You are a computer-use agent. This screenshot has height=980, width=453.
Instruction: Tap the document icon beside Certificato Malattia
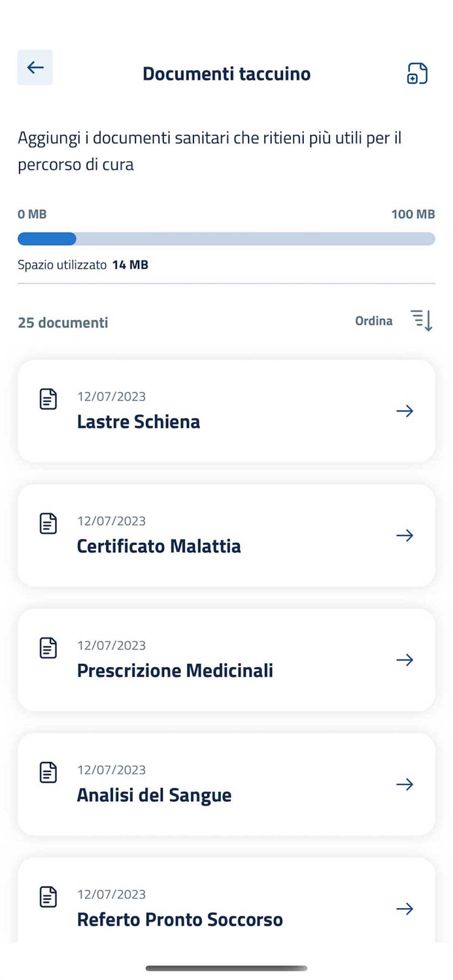tap(48, 523)
